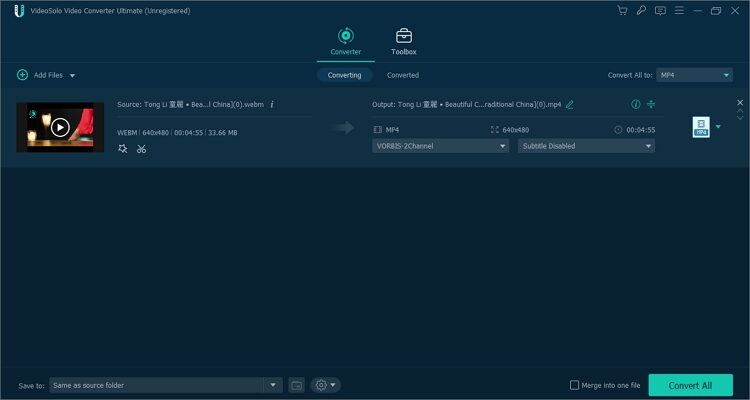Click the Add Files button
The height and width of the screenshot is (400, 750).
point(40,75)
